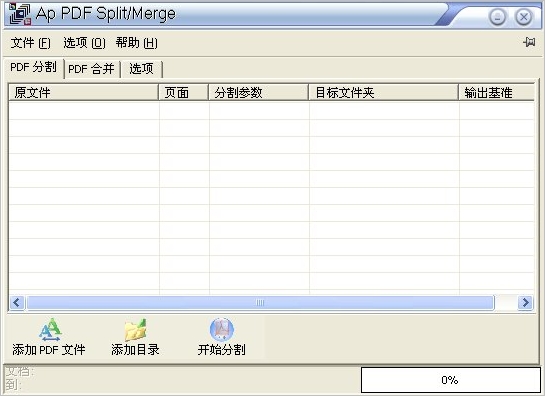Click the 0% progress bar
Image resolution: width=545 pixels, height=396 pixels.
(450, 380)
